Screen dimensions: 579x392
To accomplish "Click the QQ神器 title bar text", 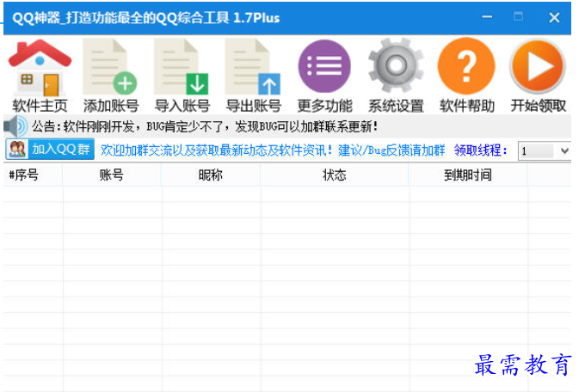I will click(x=146, y=18).
